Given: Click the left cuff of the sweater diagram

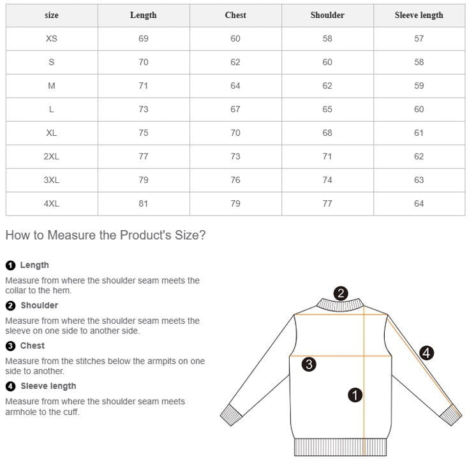Looking at the screenshot, I should [232, 415].
